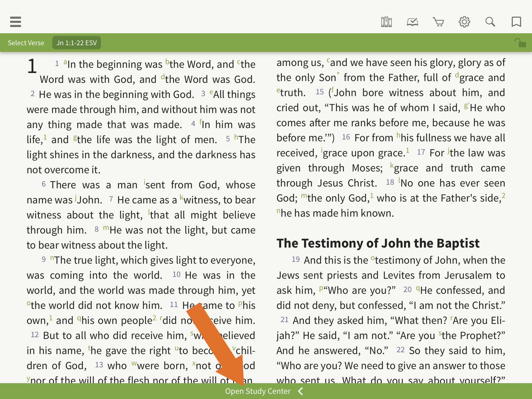The width and height of the screenshot is (532, 399).
Task: Tap cross-reference 'e' before All things
Action: pyautogui.click(x=211, y=92)
